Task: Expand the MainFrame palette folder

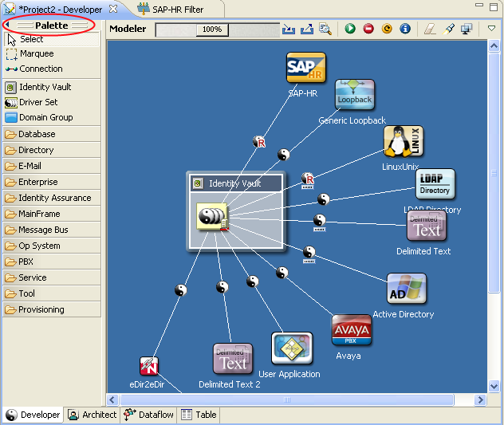Action: coord(52,214)
